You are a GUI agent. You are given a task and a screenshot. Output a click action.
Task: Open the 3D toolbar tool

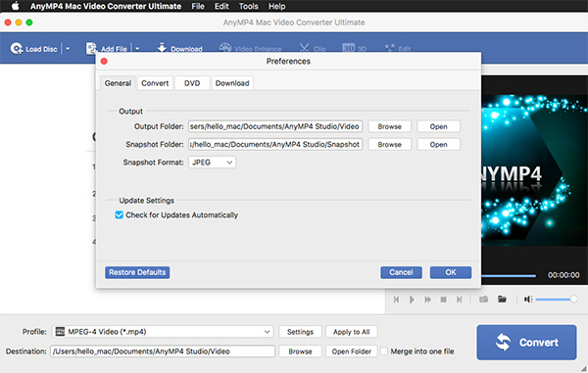coord(354,48)
